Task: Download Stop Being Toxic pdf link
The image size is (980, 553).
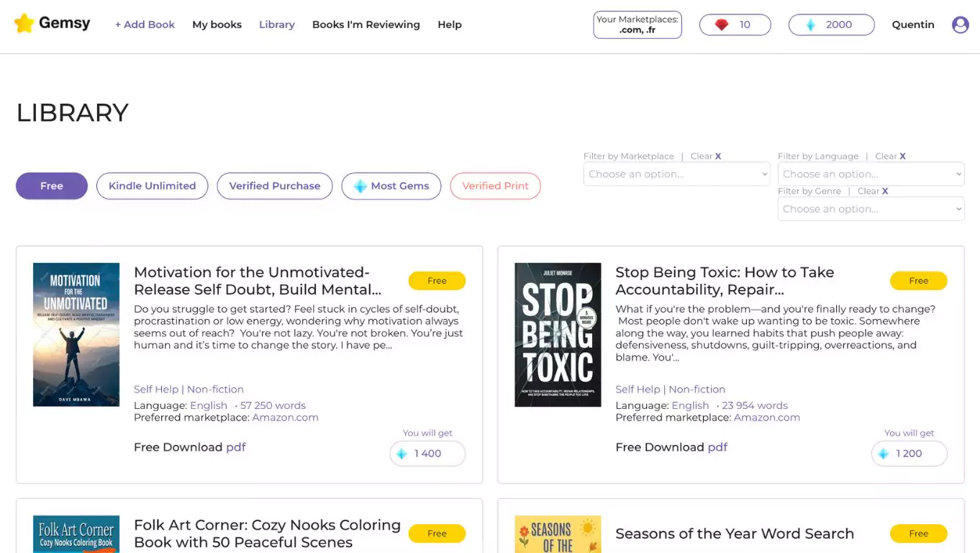Action: point(717,447)
